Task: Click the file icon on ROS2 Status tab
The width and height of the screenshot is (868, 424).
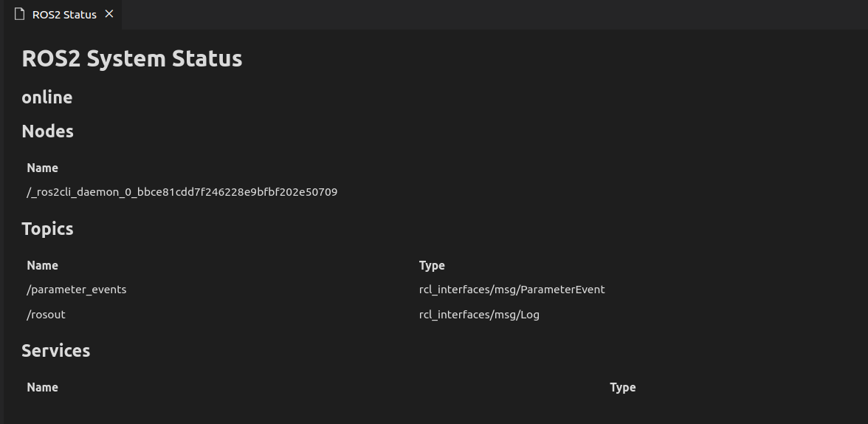Action: [x=19, y=15]
